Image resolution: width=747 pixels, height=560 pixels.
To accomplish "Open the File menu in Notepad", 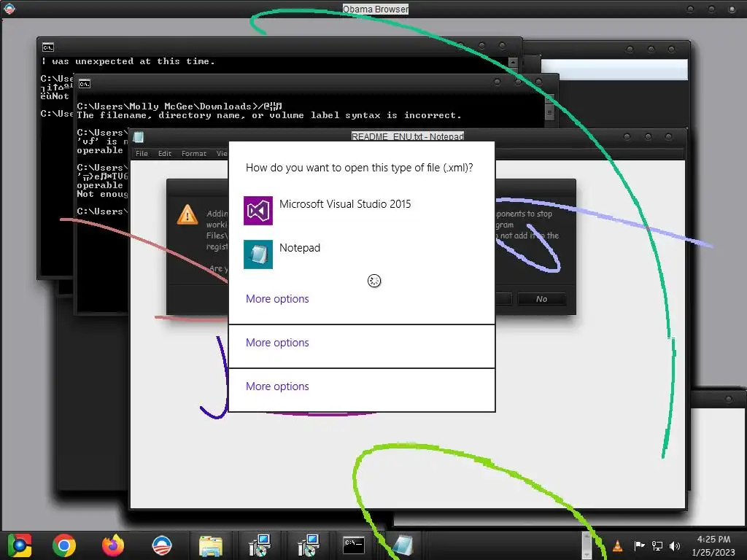I will tap(142, 153).
